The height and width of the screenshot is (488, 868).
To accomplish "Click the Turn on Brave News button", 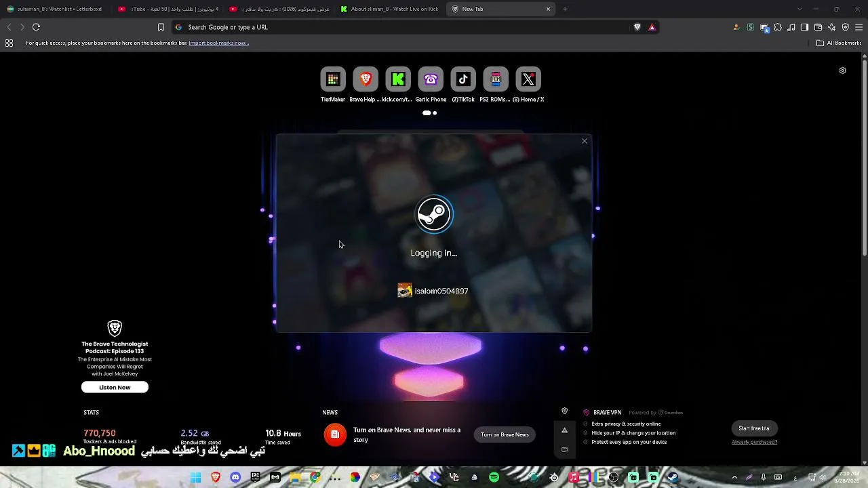I will (x=505, y=434).
